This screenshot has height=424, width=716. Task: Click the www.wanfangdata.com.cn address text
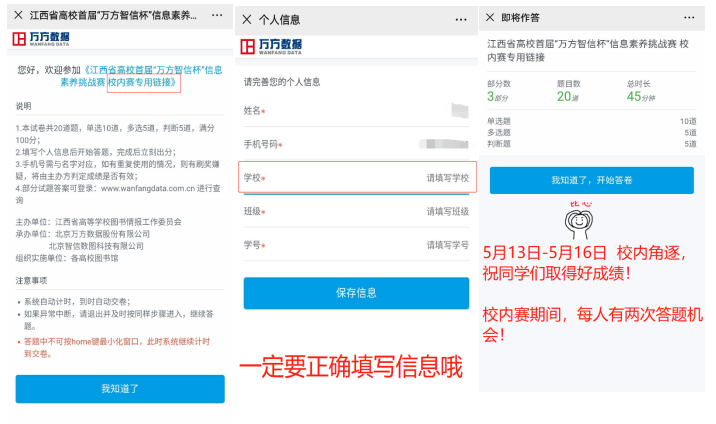click(147, 188)
